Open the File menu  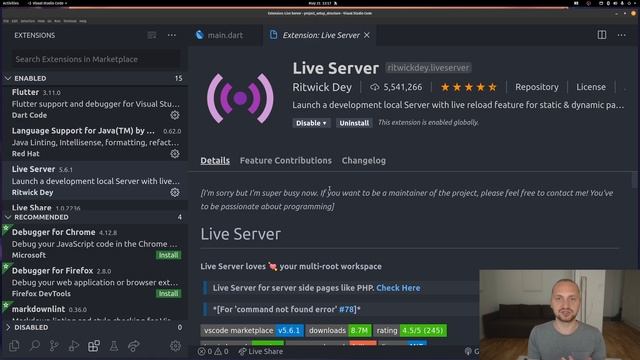click(6, 21)
